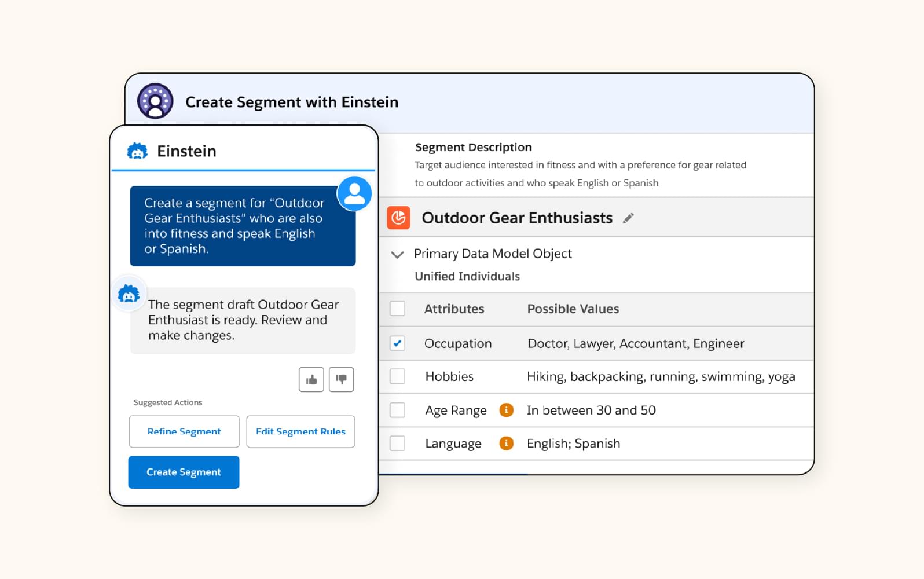924x579 pixels.
Task: Click the Suggested Actions label
Action: tap(168, 402)
